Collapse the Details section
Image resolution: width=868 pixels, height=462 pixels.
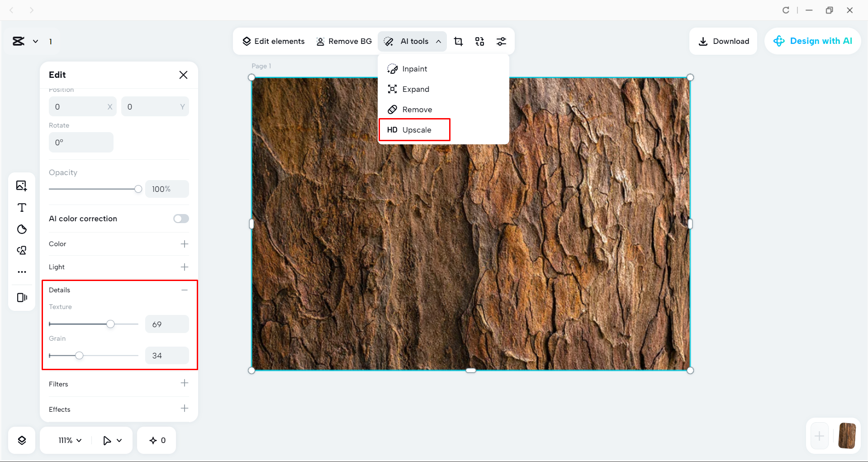(185, 290)
